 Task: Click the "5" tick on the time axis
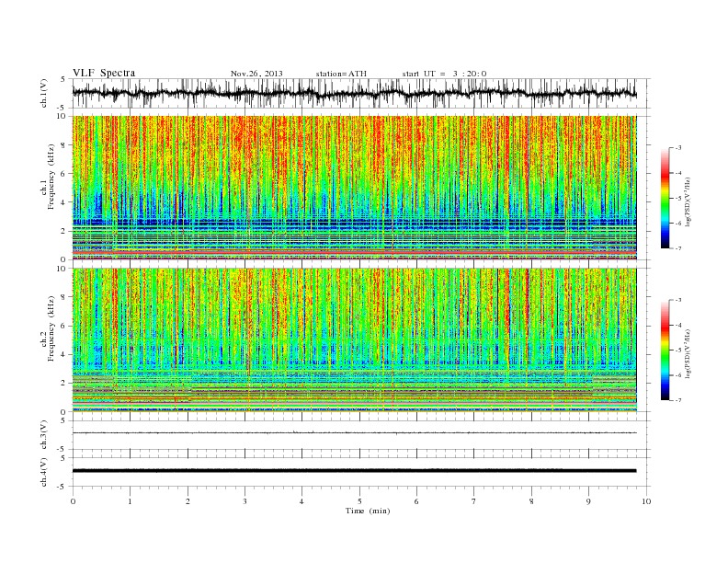coord(359,501)
